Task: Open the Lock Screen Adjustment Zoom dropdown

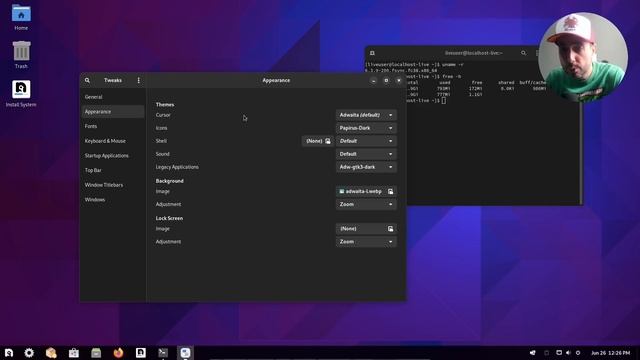Action: [366, 242]
